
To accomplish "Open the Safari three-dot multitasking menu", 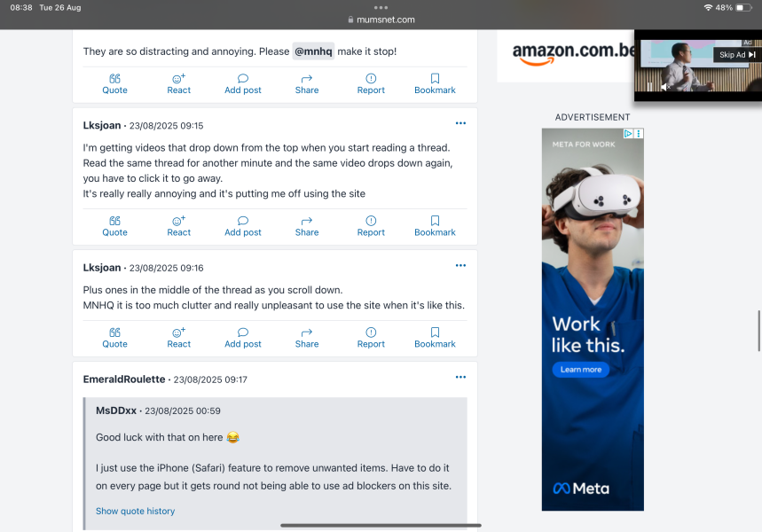I will tap(381, 7).
